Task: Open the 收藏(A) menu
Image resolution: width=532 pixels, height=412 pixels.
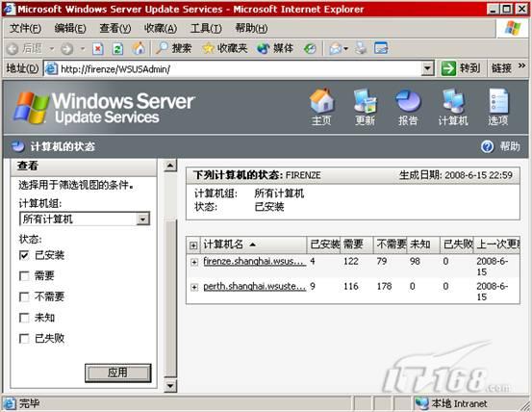Action: pyautogui.click(x=160, y=28)
